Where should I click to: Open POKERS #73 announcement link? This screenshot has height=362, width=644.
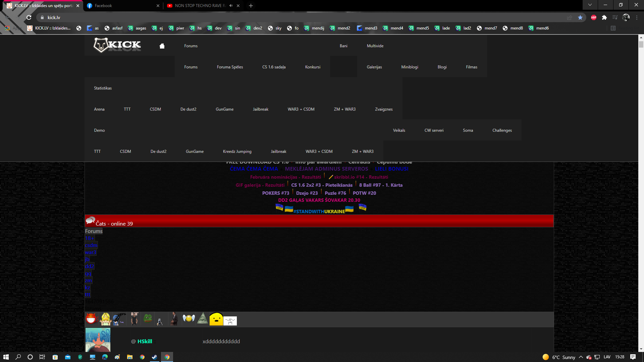pos(276,193)
